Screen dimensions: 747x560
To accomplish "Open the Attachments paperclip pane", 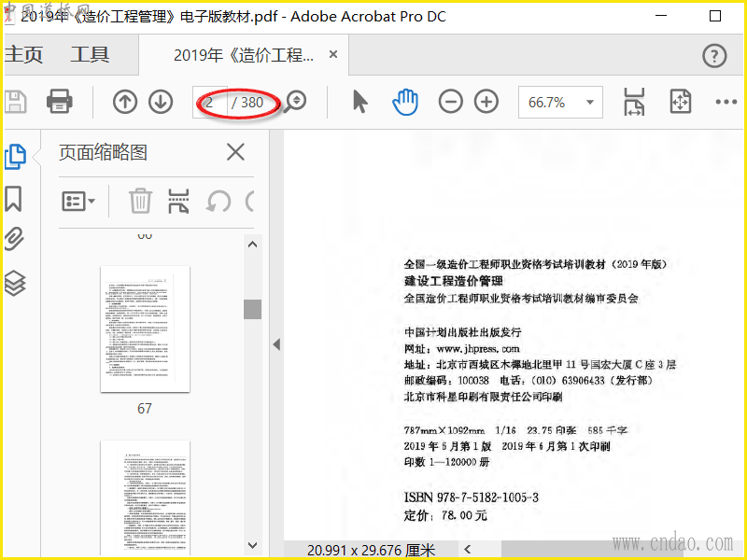I will click(14, 239).
